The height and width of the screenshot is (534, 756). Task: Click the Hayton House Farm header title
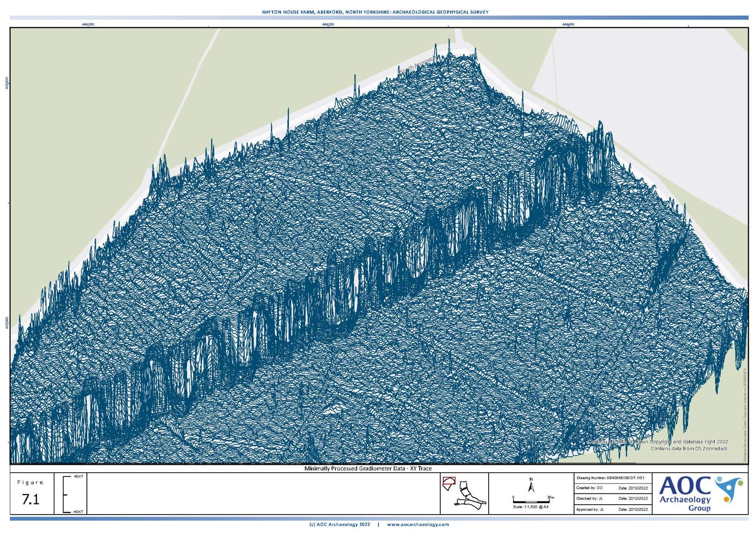click(x=375, y=12)
